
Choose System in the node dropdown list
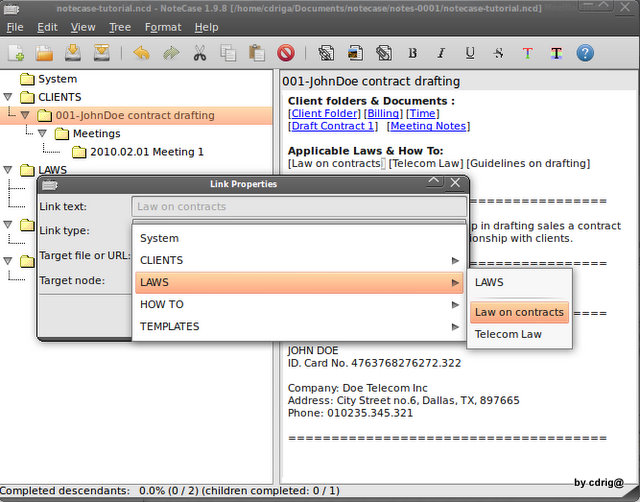tap(299, 238)
